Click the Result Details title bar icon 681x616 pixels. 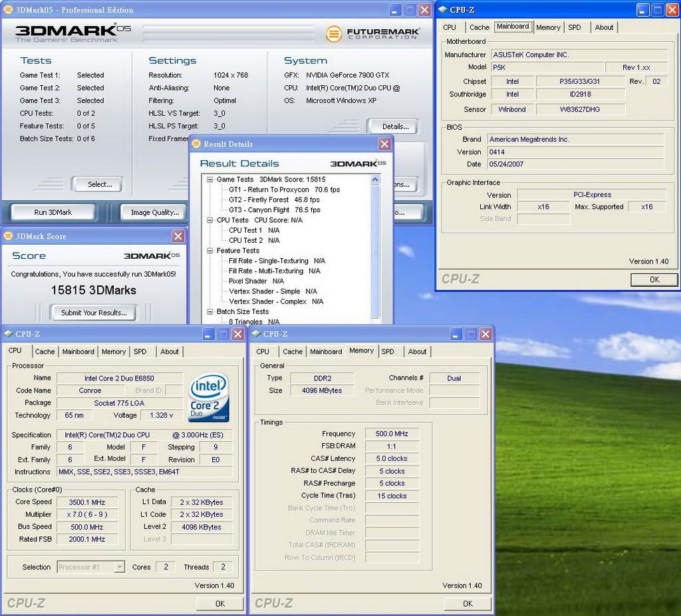pos(196,144)
